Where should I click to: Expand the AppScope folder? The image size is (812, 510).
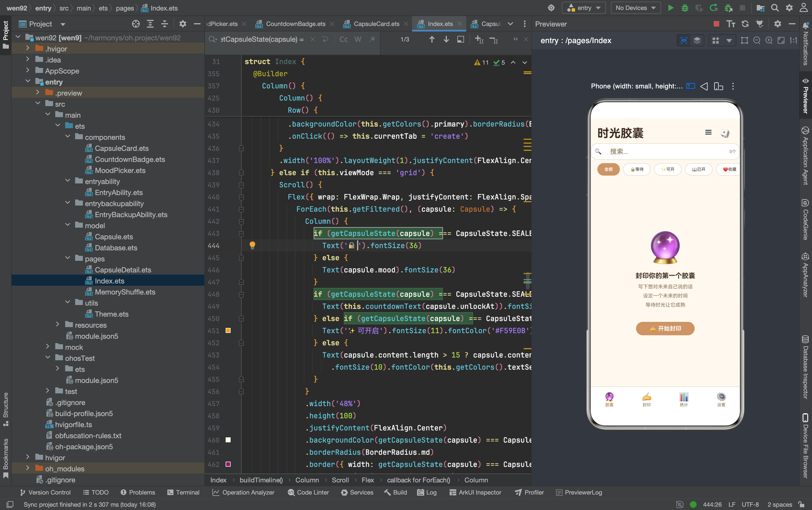tap(28, 70)
